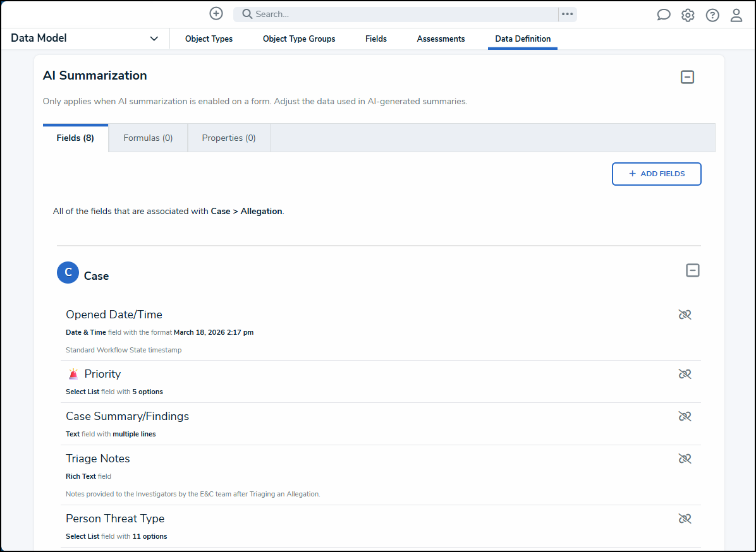The width and height of the screenshot is (756, 552).
Task: Unlink the Opened Date/Time field
Action: (x=685, y=315)
